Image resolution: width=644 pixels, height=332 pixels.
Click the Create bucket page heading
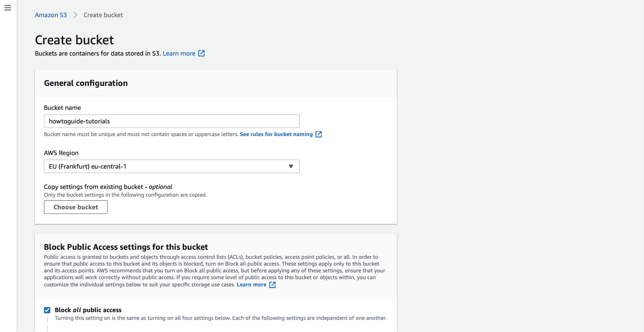(x=74, y=40)
